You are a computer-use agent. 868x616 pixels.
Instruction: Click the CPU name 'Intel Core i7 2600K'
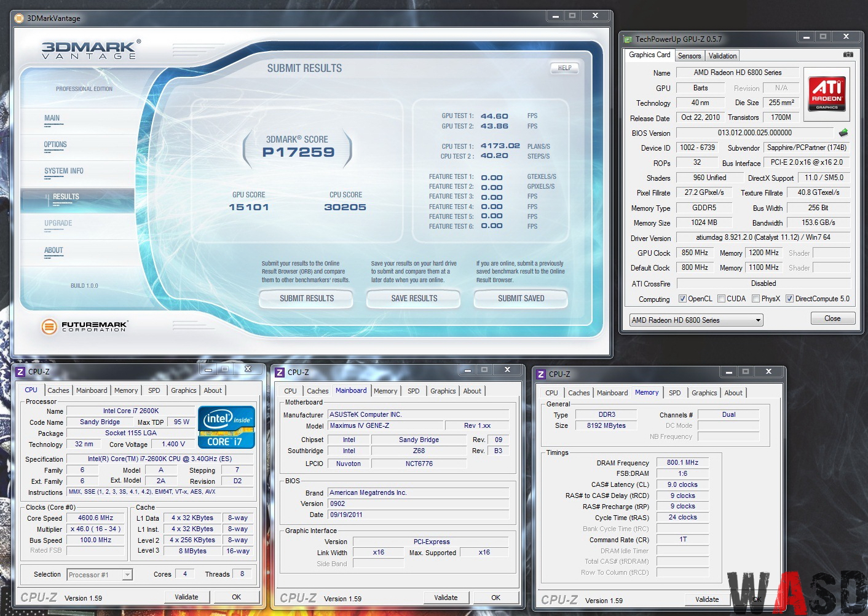(131, 411)
